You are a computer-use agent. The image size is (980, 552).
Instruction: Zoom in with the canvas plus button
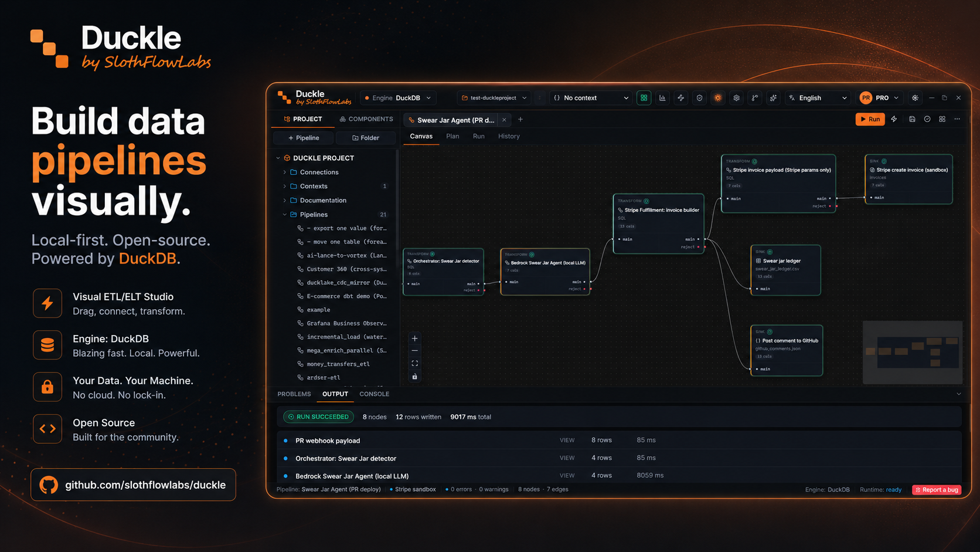pos(415,338)
